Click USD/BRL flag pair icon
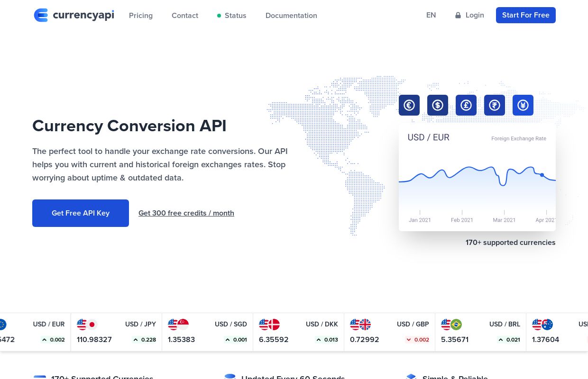 pyautogui.click(x=451, y=325)
